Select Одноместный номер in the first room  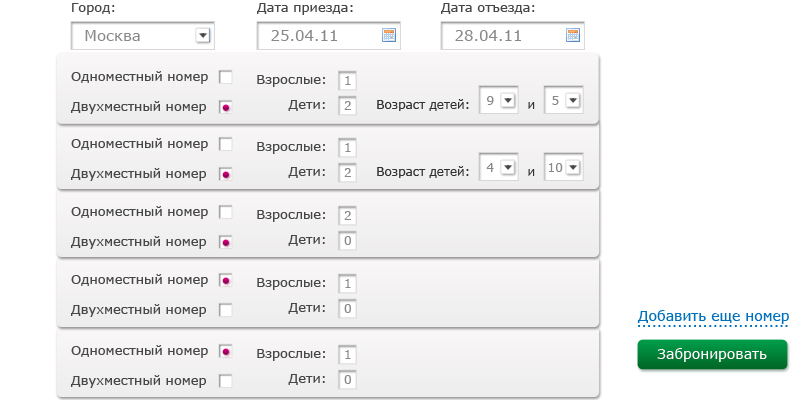(226, 77)
